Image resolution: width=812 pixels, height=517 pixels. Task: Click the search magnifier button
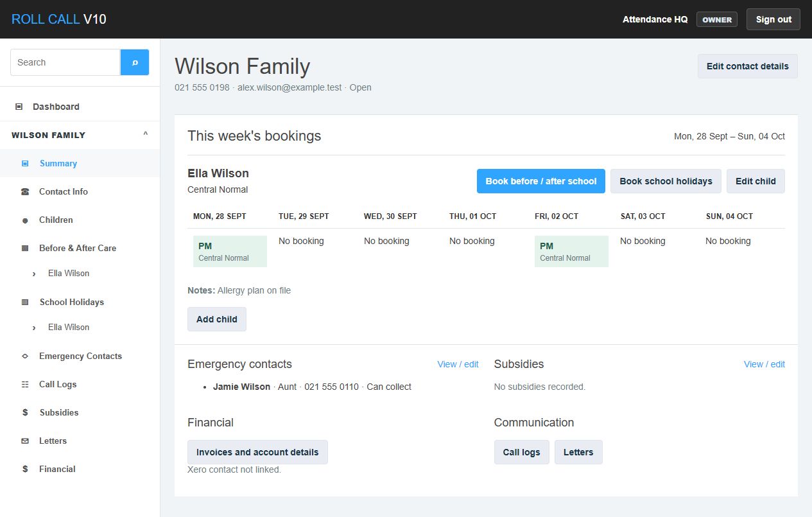(x=135, y=62)
